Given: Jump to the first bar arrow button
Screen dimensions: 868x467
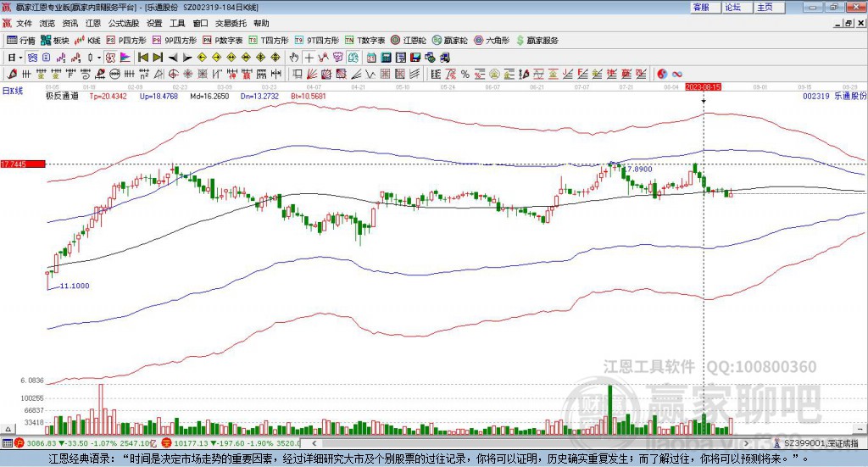Looking at the screenshot, I should tap(142, 58).
